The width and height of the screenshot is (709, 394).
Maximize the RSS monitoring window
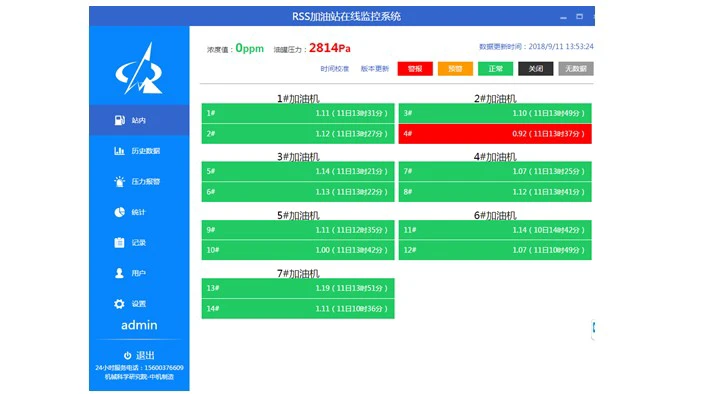tap(580, 16)
